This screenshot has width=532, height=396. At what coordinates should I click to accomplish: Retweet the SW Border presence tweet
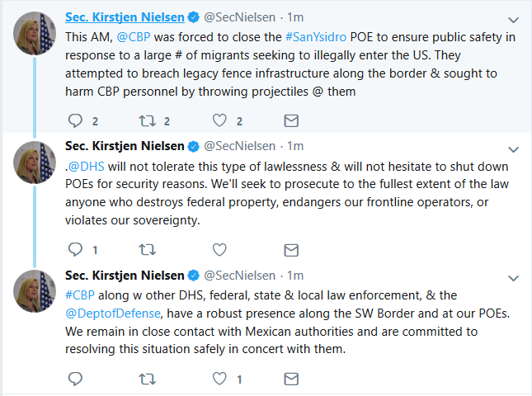click(x=148, y=379)
